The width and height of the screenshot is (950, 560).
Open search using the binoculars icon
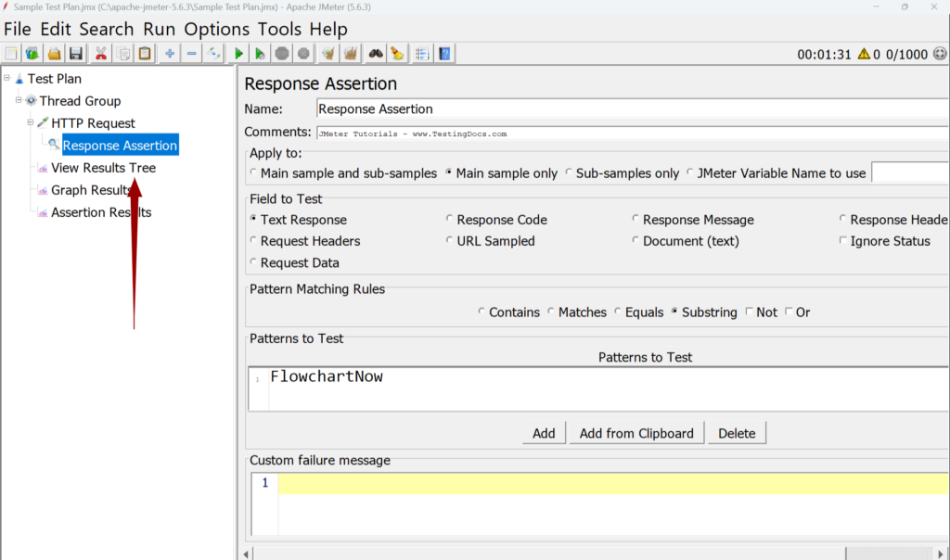pos(374,53)
